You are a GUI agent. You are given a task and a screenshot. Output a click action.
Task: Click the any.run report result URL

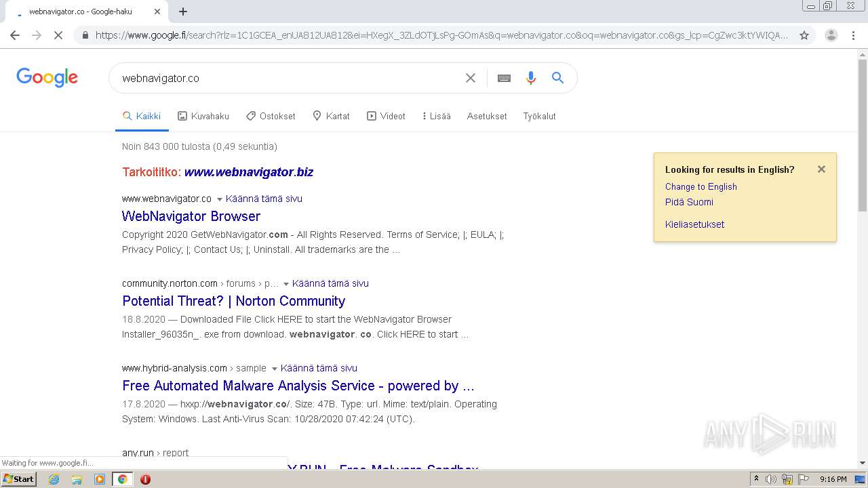[155, 453]
